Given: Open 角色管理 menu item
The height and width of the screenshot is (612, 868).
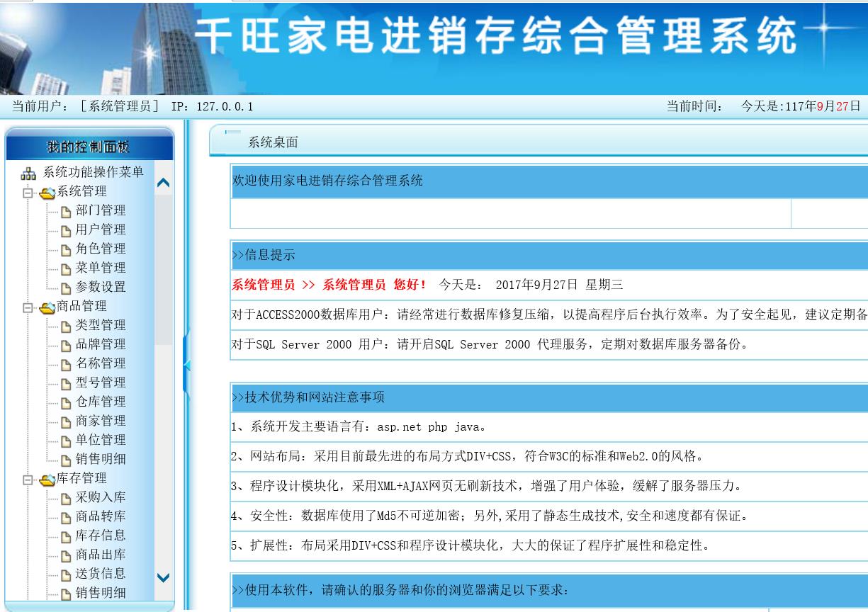Looking at the screenshot, I should click(101, 249).
